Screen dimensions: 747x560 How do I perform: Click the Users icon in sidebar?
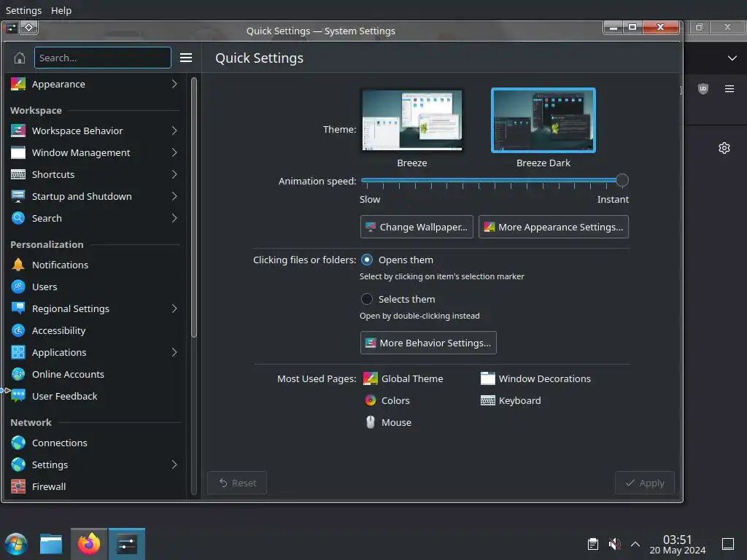[18, 287]
